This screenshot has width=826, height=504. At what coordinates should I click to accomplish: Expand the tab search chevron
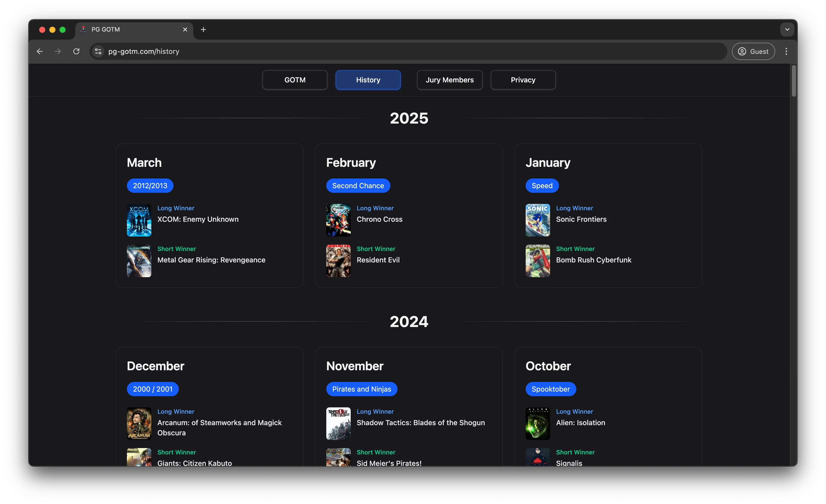tap(787, 29)
